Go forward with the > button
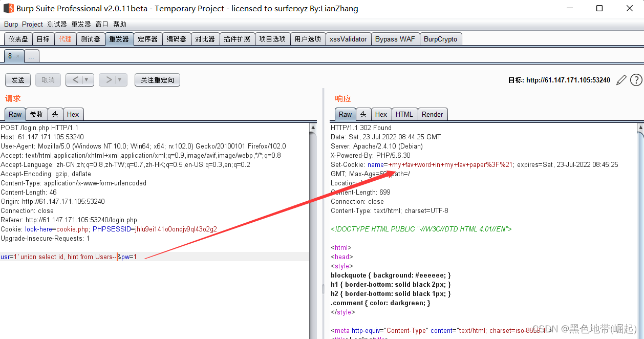The image size is (644, 339). tap(109, 80)
